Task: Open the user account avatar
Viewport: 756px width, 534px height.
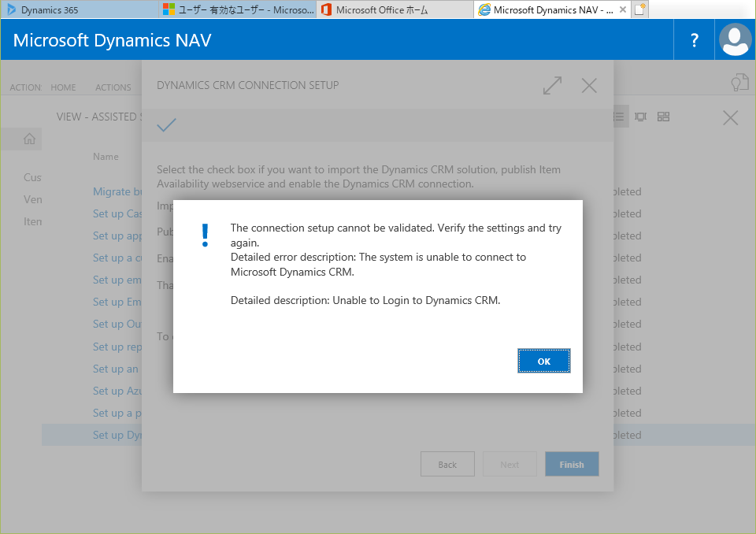Action: 735,40
